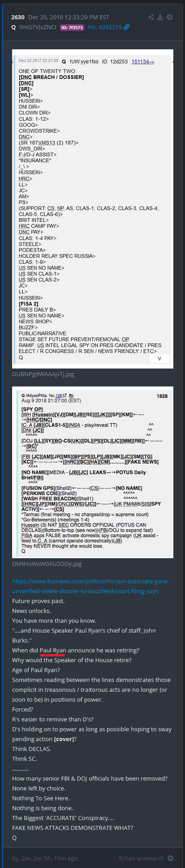Screen dimensions: 185x868
Task: Click the DkNHoWxW0AU2ODy.jpg filename
Action: (47, 564)
